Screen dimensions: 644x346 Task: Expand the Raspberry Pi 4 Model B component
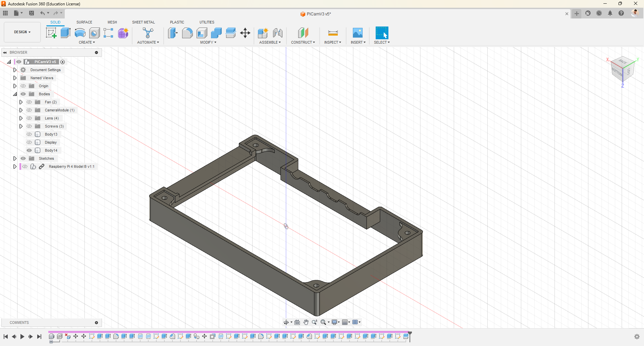pos(15,166)
